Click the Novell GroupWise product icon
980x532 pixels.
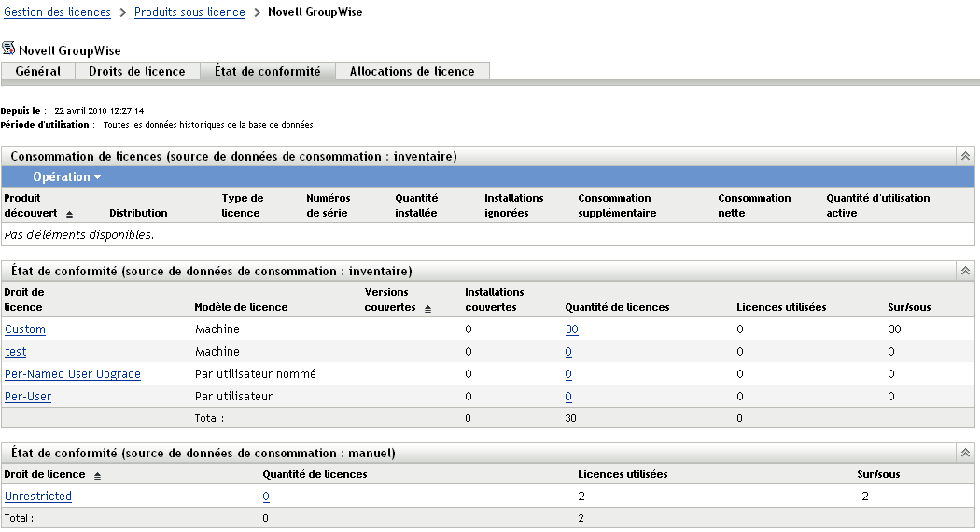(8, 49)
